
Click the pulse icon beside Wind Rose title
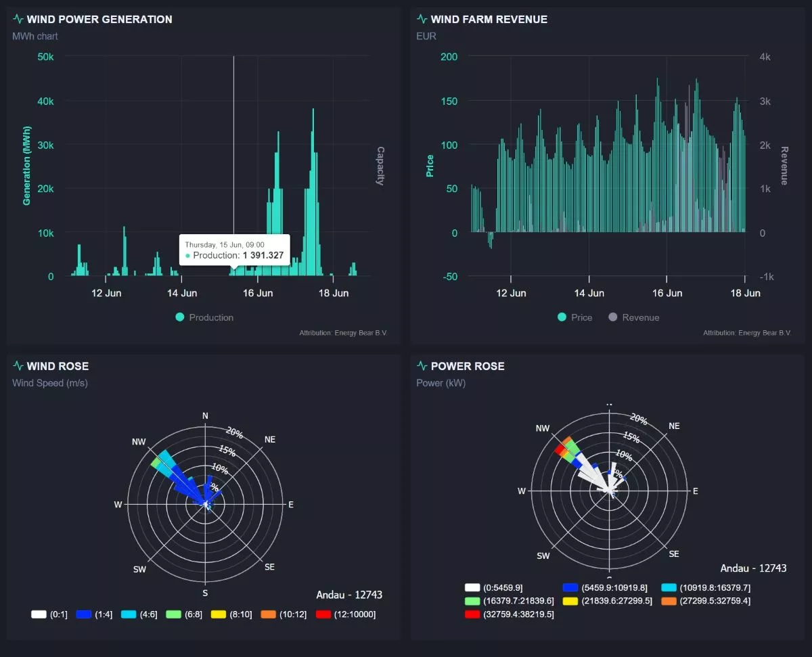click(x=18, y=366)
